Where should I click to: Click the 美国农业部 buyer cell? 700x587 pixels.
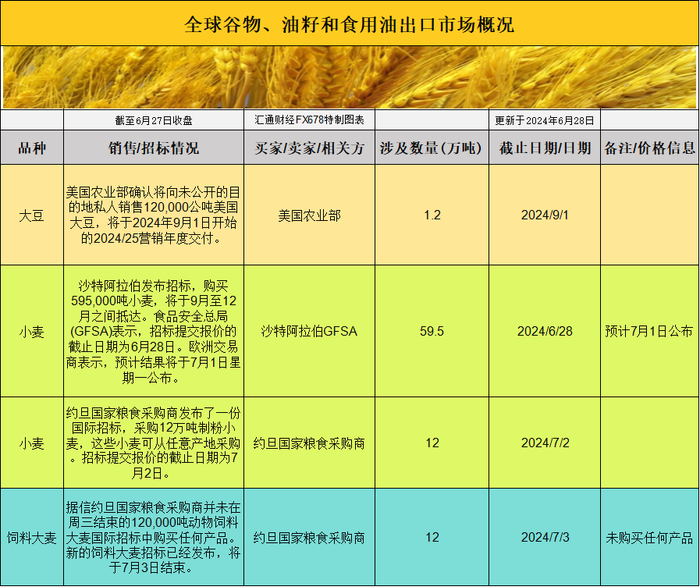[x=309, y=215]
